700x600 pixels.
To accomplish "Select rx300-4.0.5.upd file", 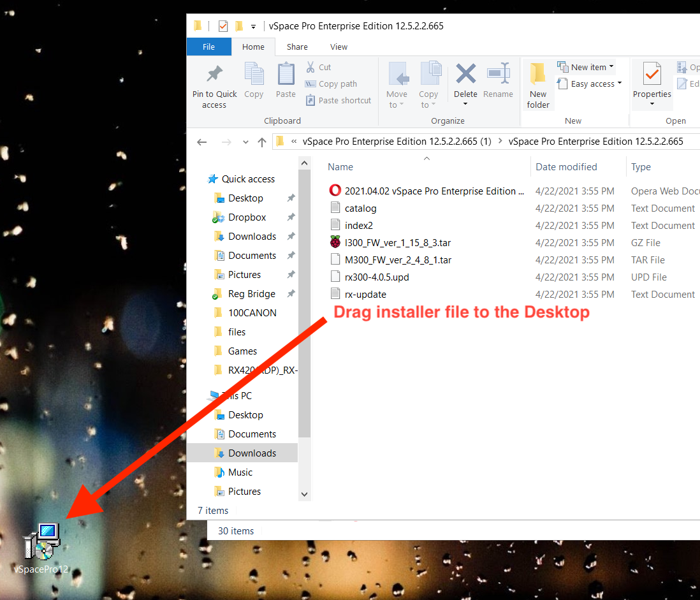I will point(370,277).
